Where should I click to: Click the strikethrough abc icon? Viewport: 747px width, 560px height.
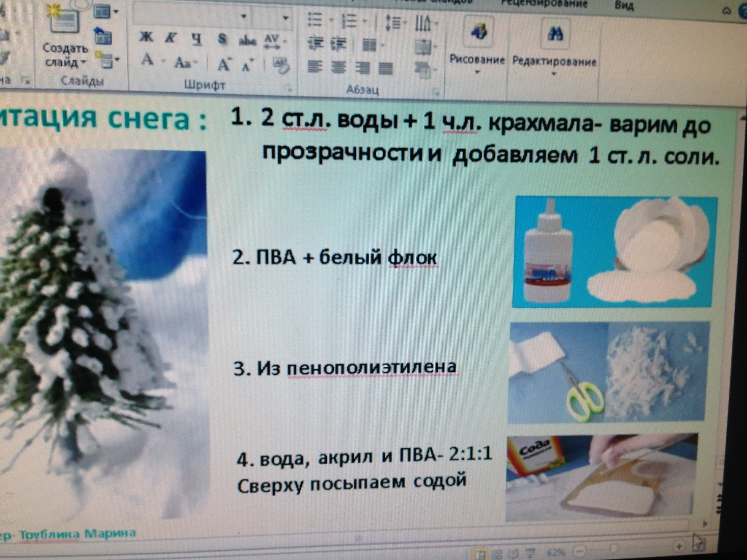click(x=248, y=41)
